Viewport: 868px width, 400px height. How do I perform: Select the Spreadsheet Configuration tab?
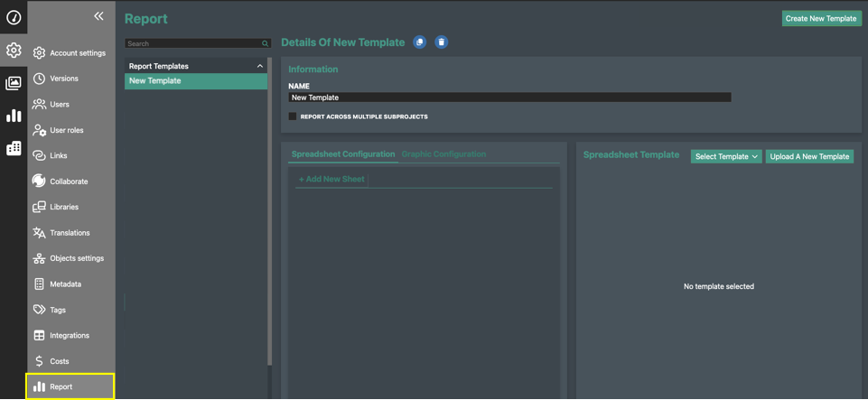pos(343,154)
